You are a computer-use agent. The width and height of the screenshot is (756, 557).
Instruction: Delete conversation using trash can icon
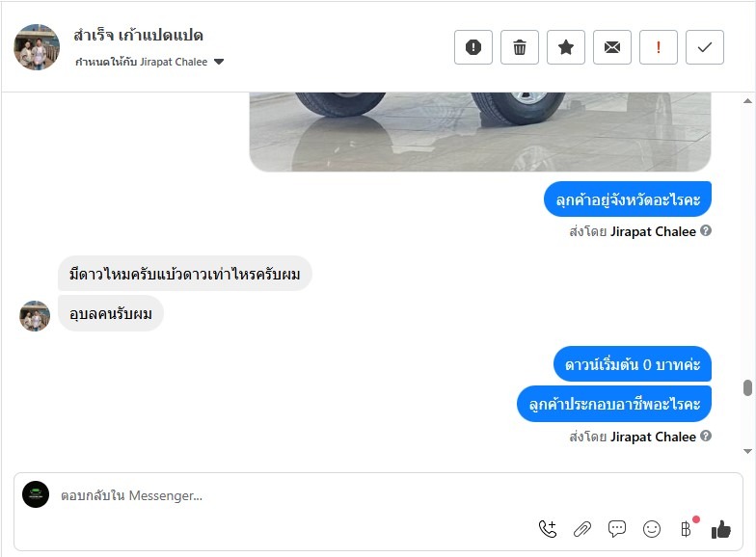click(519, 47)
